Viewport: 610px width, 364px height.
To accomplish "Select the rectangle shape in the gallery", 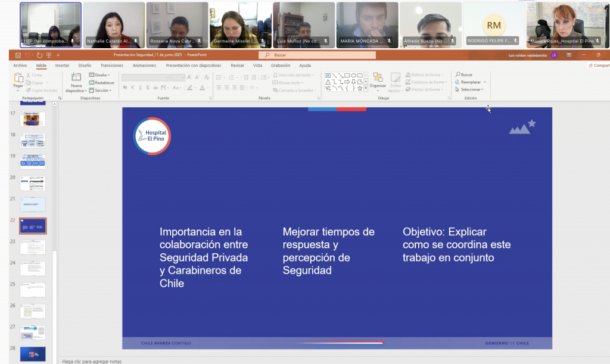I will 347,76.
